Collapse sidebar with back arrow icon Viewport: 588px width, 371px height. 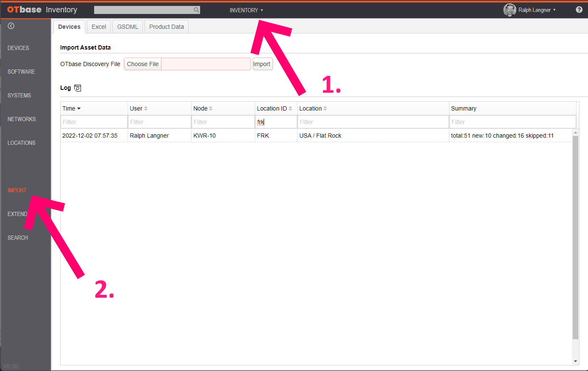point(11,26)
